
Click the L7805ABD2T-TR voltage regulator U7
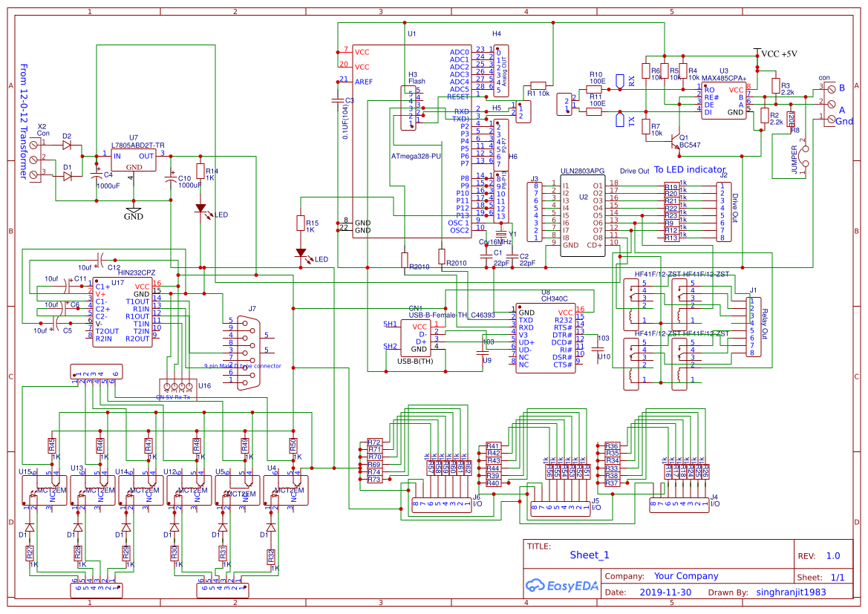tap(132, 160)
